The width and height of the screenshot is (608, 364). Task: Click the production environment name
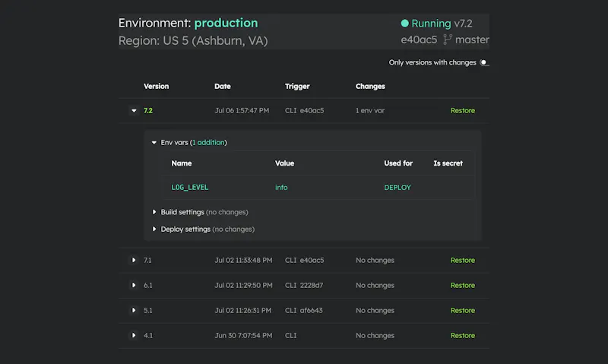(226, 24)
